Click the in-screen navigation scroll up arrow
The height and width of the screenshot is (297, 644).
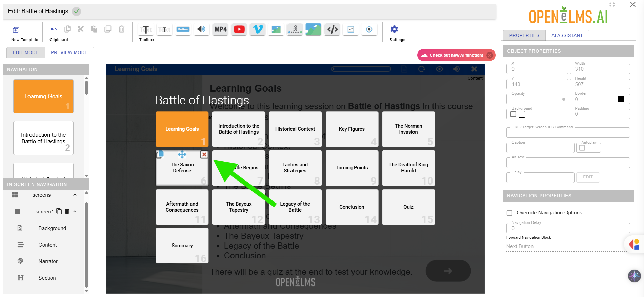[86, 193]
